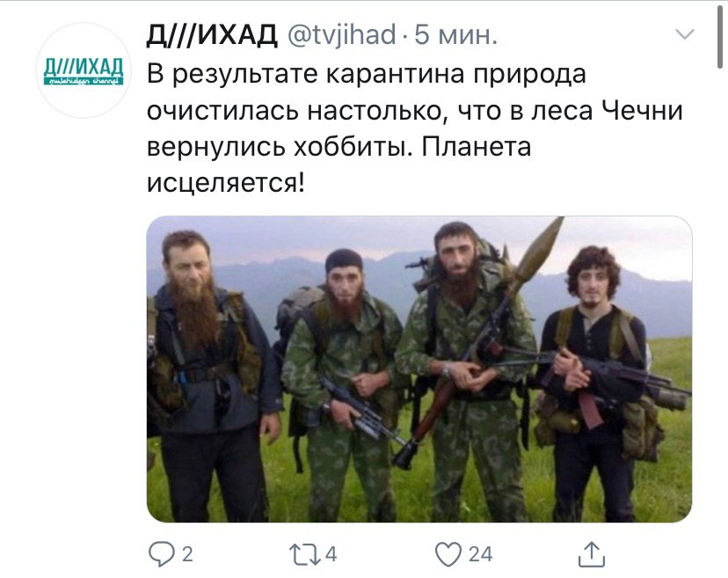
Task: Open the attached photo of armed men
Action: click(419, 369)
